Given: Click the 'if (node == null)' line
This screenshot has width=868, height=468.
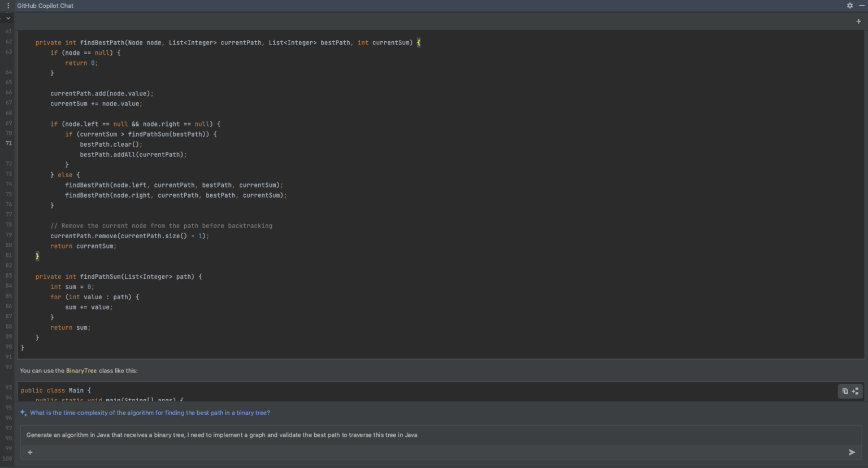Looking at the screenshot, I should [85, 53].
